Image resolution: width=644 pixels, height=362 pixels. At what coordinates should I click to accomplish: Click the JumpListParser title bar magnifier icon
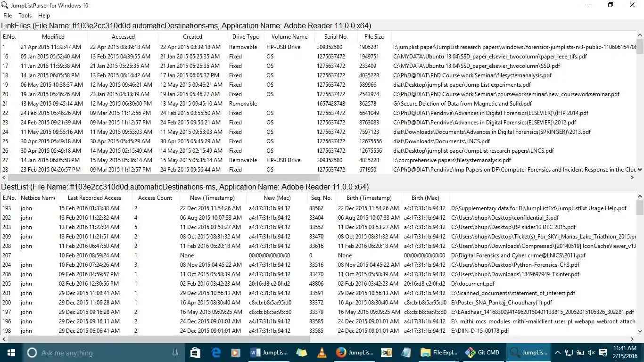(4, 5)
